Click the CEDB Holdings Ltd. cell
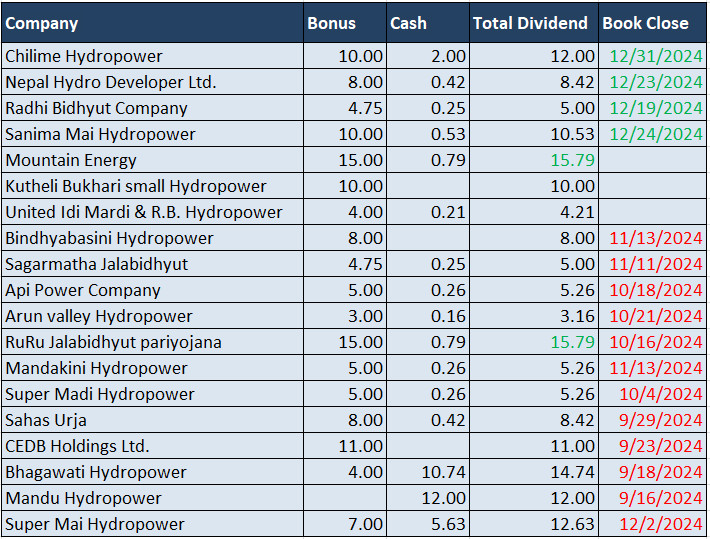This screenshot has width=710, height=539. tap(153, 446)
